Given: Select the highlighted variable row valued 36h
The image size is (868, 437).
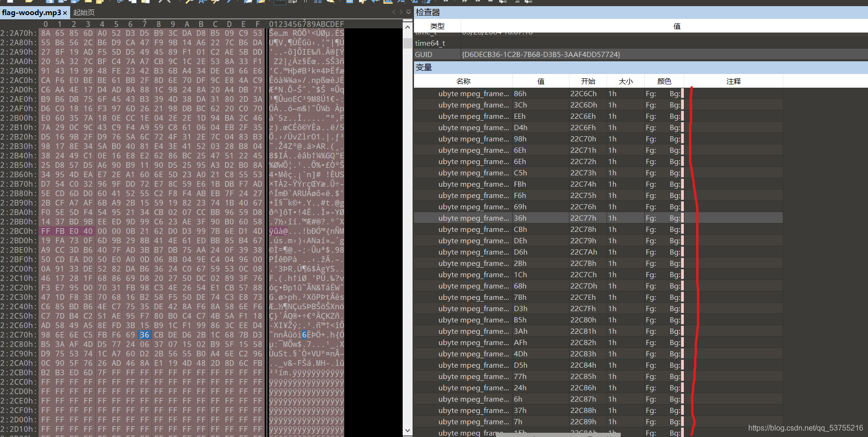Looking at the screenshot, I should [598, 218].
